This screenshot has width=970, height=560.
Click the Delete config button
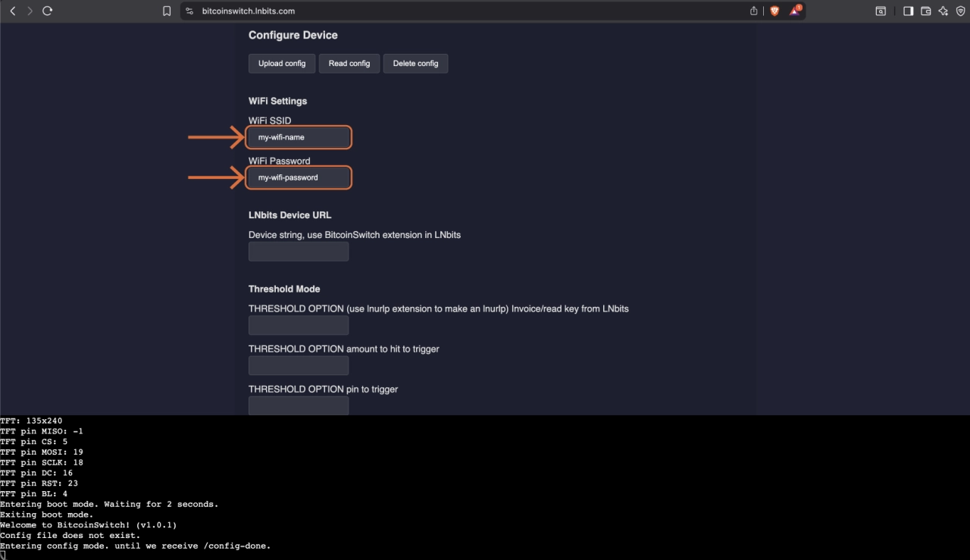coord(415,64)
